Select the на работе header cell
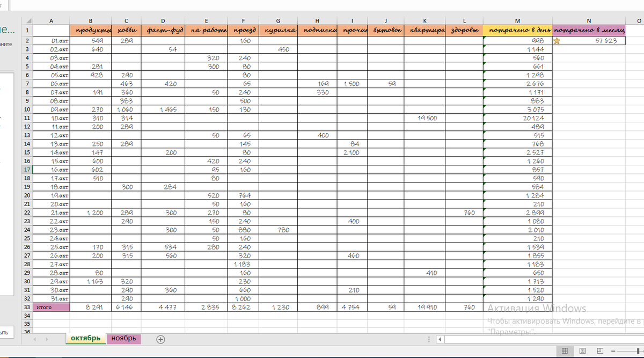Image resolution: width=644 pixels, height=358 pixels. (206, 31)
